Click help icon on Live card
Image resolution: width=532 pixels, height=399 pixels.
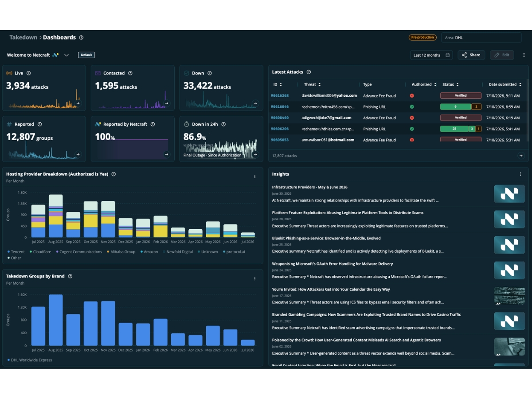pos(29,73)
